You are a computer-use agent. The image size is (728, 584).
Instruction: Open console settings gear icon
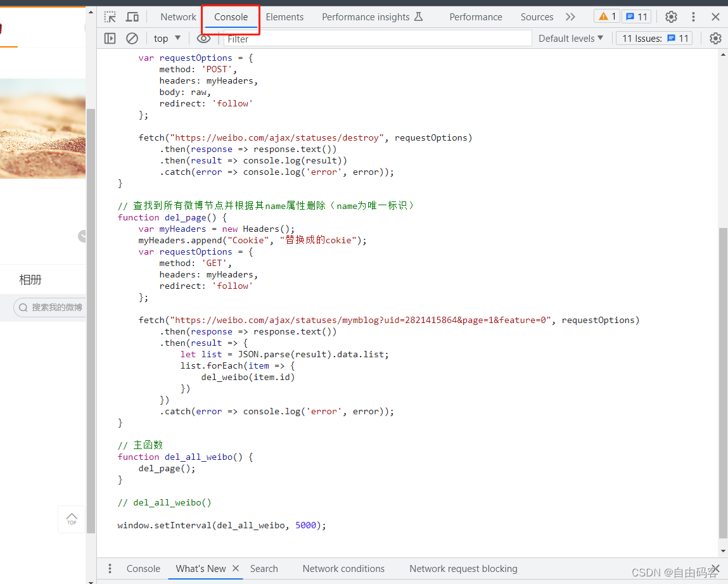715,39
